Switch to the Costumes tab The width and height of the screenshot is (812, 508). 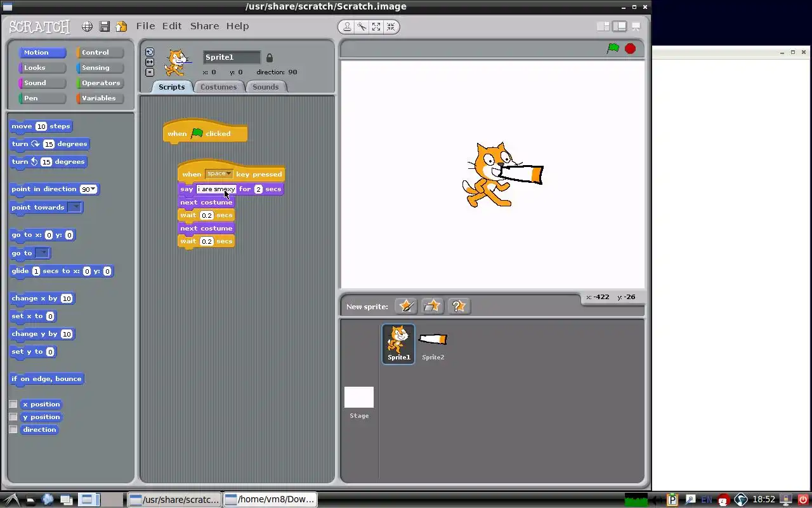pyautogui.click(x=218, y=87)
